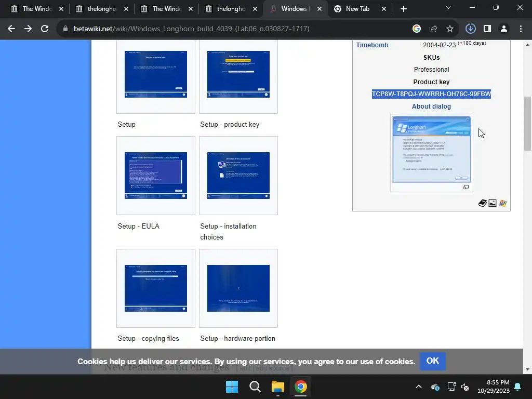Share this page via the share icon
Image resolution: width=532 pixels, height=399 pixels.
pos(433,29)
